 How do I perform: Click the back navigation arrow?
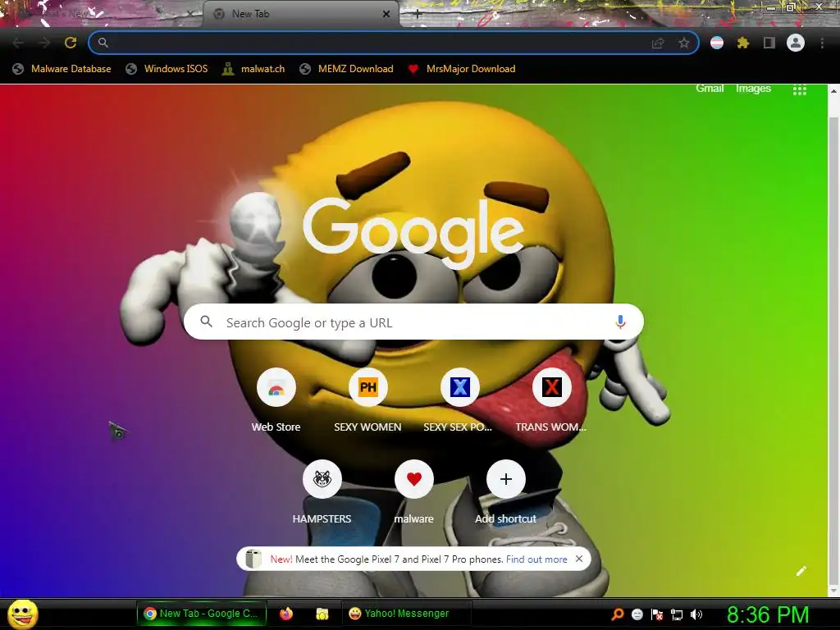(x=18, y=43)
